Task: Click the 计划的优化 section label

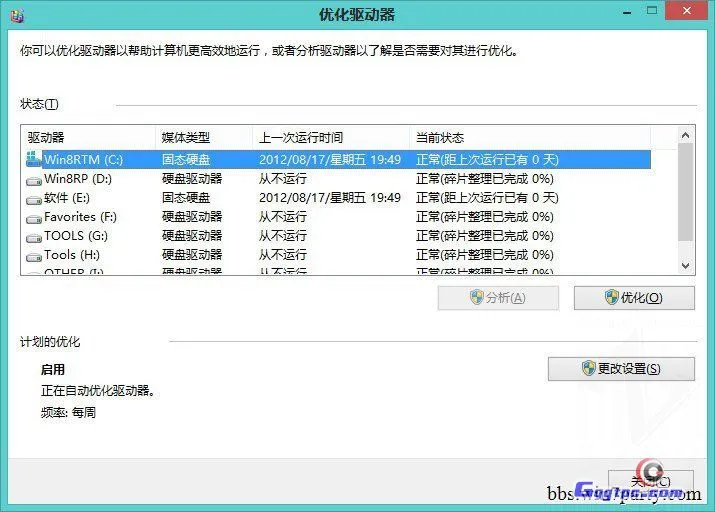Action: coord(50,341)
